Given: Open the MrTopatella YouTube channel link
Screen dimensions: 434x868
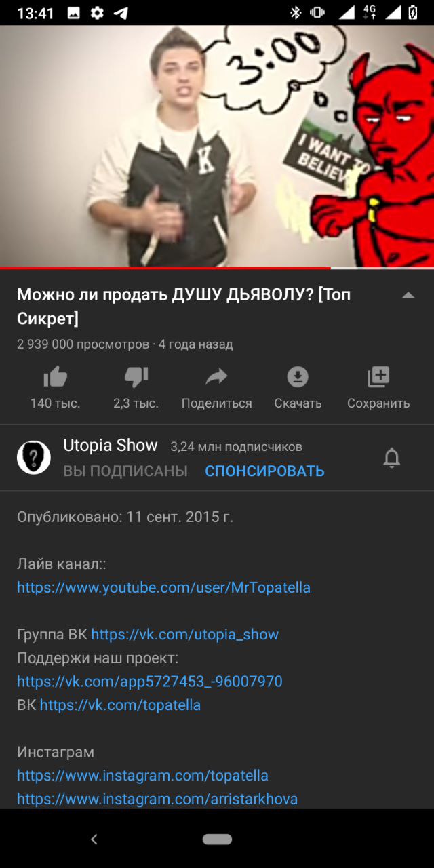Looking at the screenshot, I should (x=163, y=587).
